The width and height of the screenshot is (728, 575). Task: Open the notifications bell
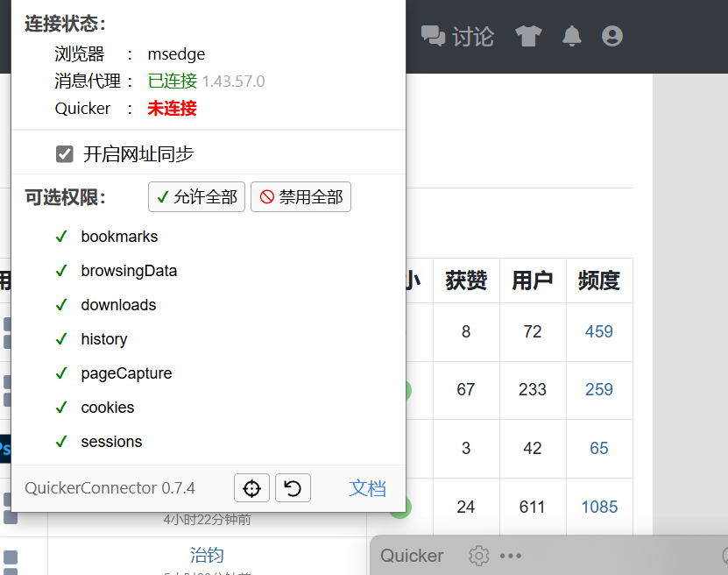pyautogui.click(x=571, y=36)
